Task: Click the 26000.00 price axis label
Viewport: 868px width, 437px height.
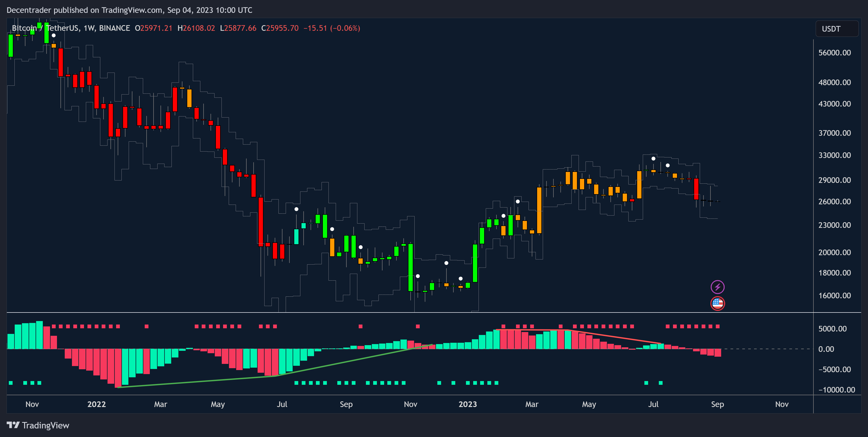Action: pyautogui.click(x=834, y=202)
